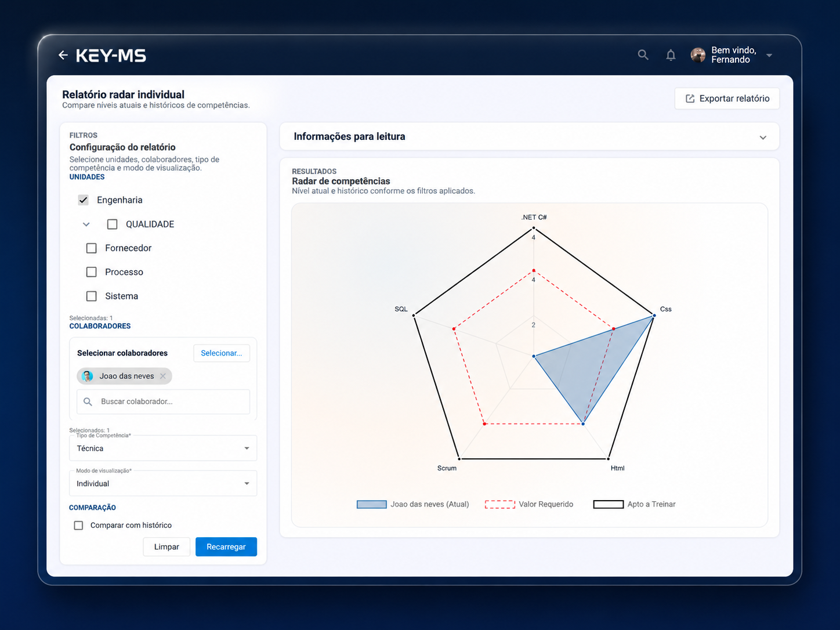Click Exportar relatório button
Screen dimensions: 840x630
pos(727,99)
